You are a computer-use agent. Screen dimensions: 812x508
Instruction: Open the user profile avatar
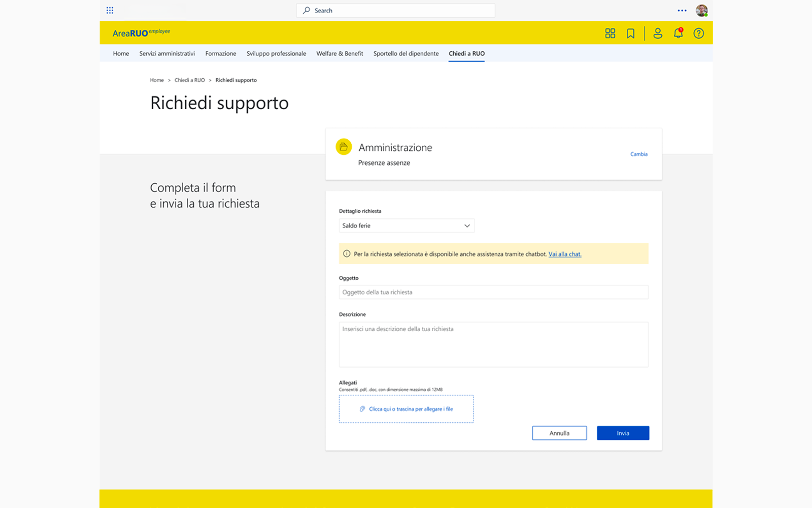pyautogui.click(x=702, y=10)
